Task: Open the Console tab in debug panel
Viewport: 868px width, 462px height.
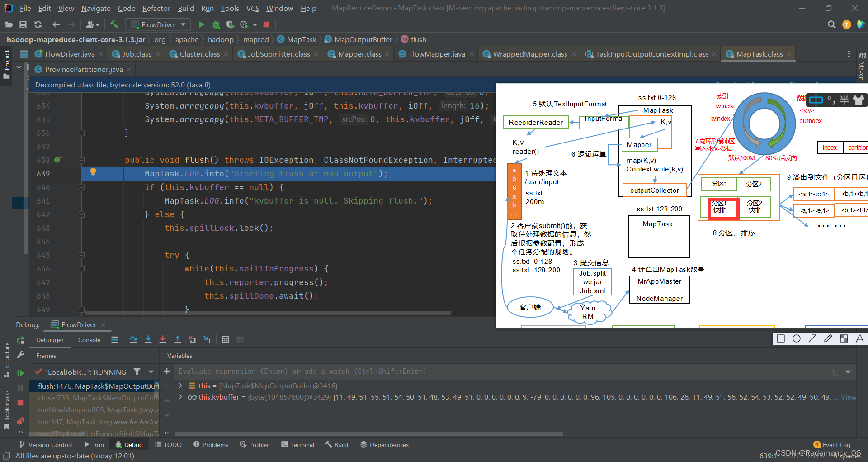Action: tap(89, 340)
